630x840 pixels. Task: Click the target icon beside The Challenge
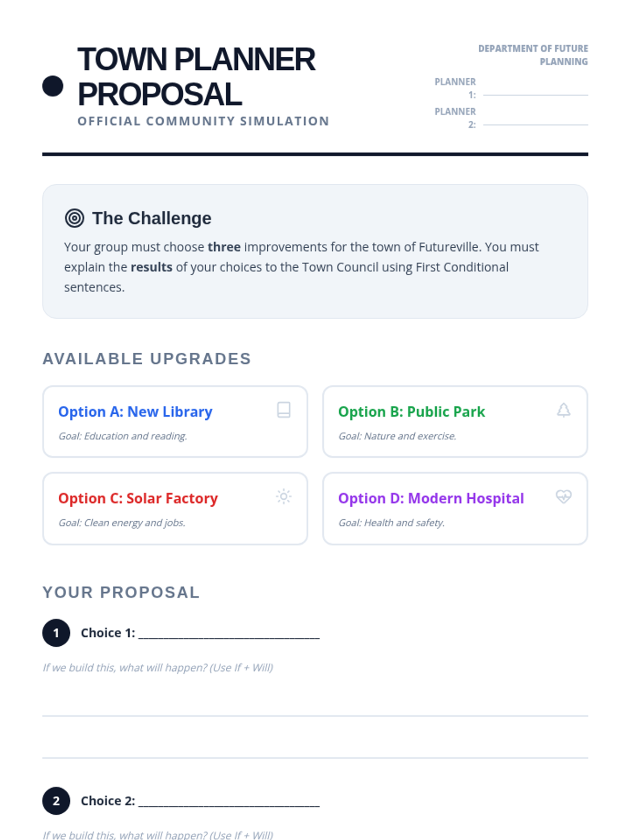point(75,218)
